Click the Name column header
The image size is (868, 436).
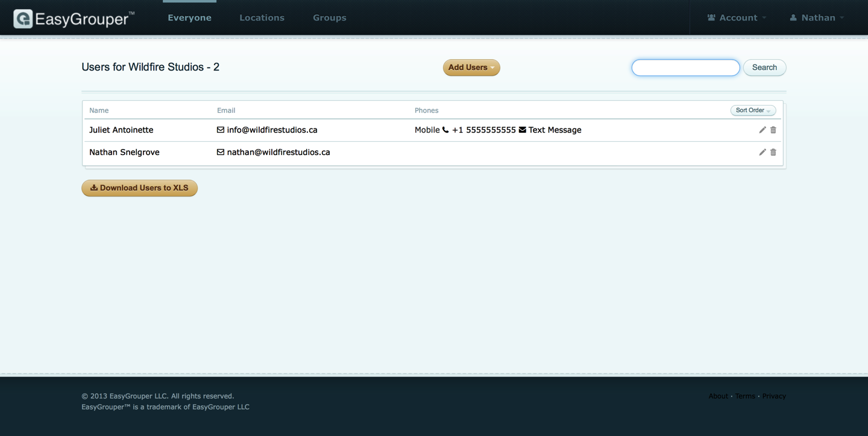pyautogui.click(x=99, y=110)
